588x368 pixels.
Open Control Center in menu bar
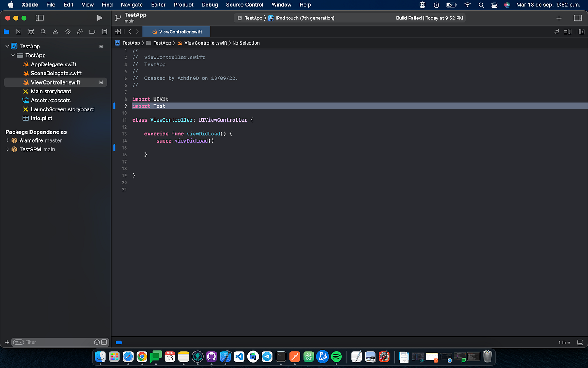point(494,5)
